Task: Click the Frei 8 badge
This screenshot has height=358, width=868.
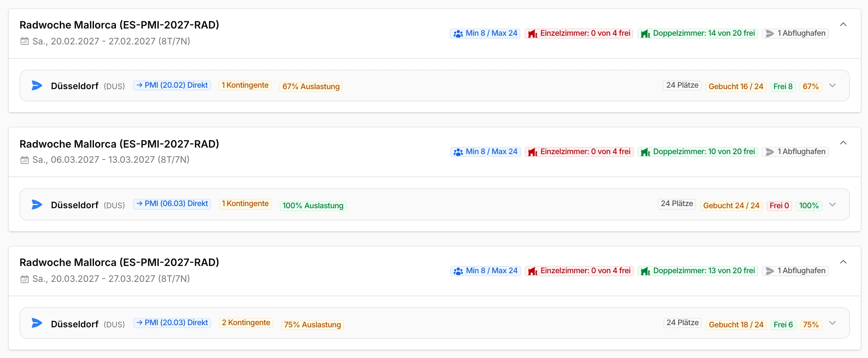Action: point(783,87)
